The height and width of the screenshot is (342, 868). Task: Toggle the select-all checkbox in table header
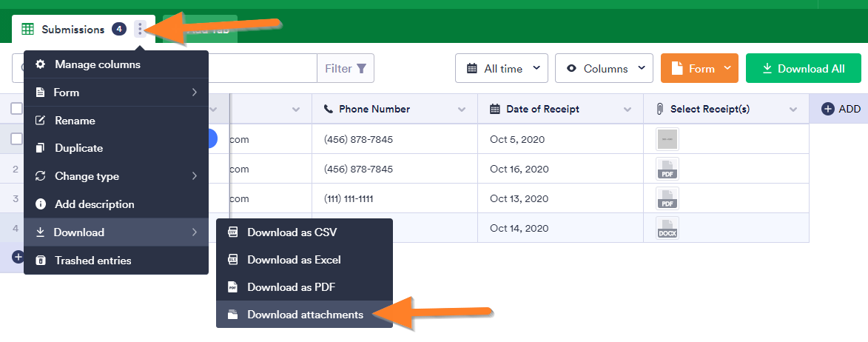[x=16, y=109]
